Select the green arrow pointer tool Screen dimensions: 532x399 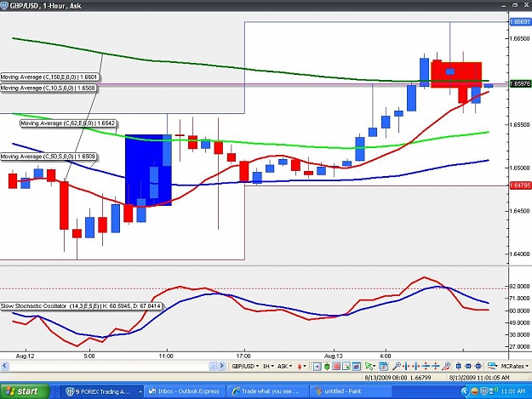369,366
